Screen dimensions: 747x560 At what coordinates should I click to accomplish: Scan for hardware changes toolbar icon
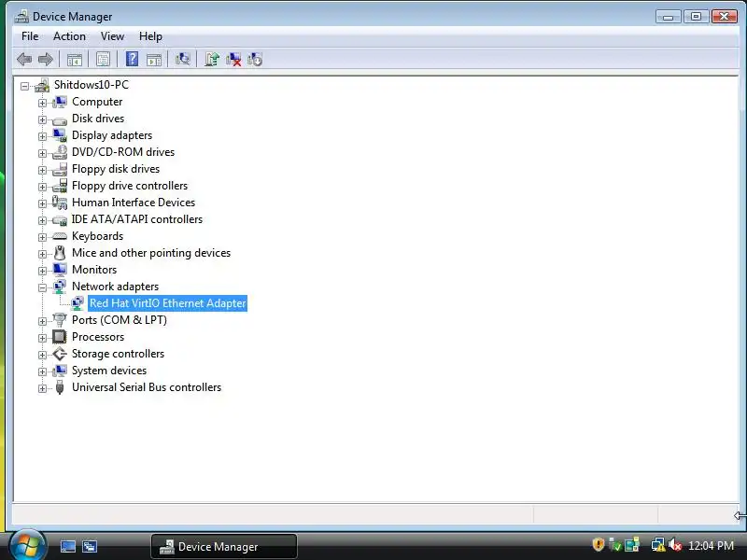pos(182,59)
